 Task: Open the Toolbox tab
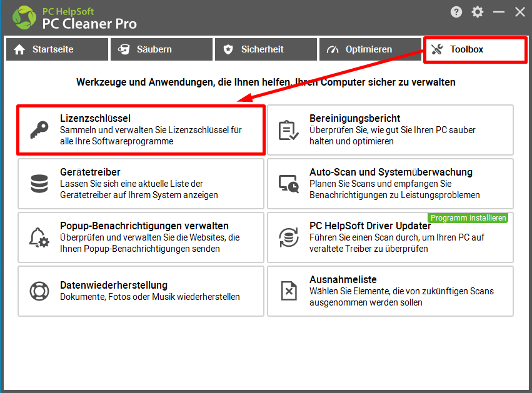tap(475, 49)
